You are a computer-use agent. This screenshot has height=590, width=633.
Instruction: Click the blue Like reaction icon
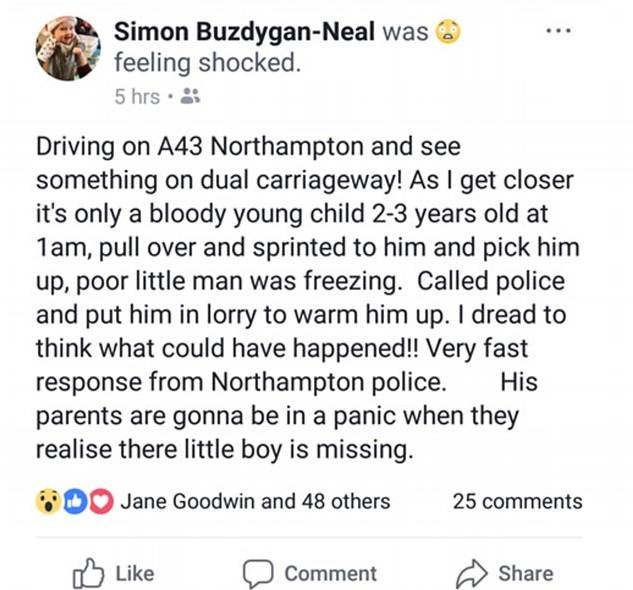tap(75, 501)
